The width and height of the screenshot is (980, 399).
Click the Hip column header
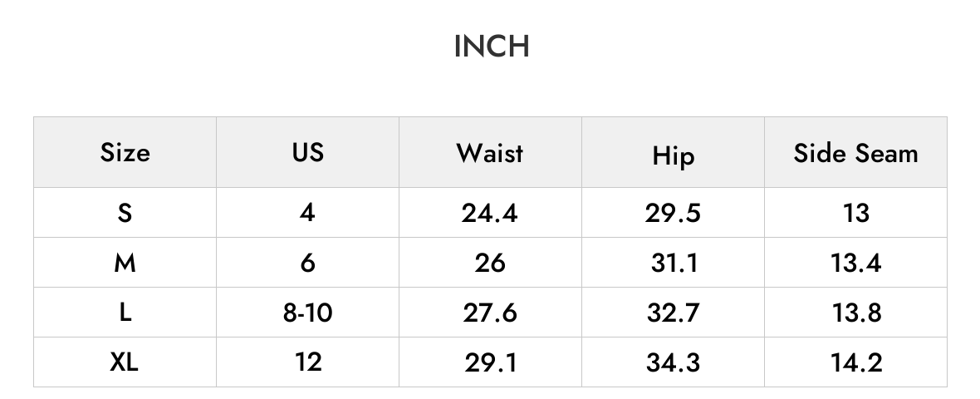tap(673, 155)
